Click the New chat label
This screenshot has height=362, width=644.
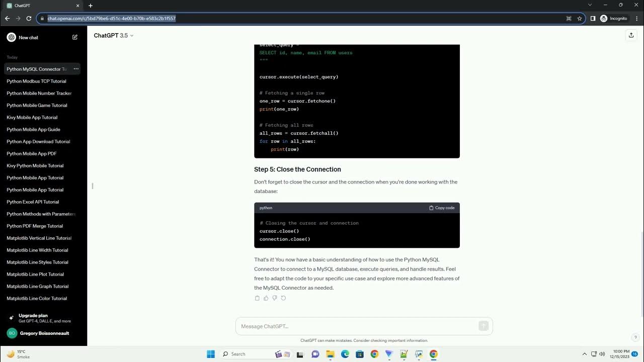28,37
